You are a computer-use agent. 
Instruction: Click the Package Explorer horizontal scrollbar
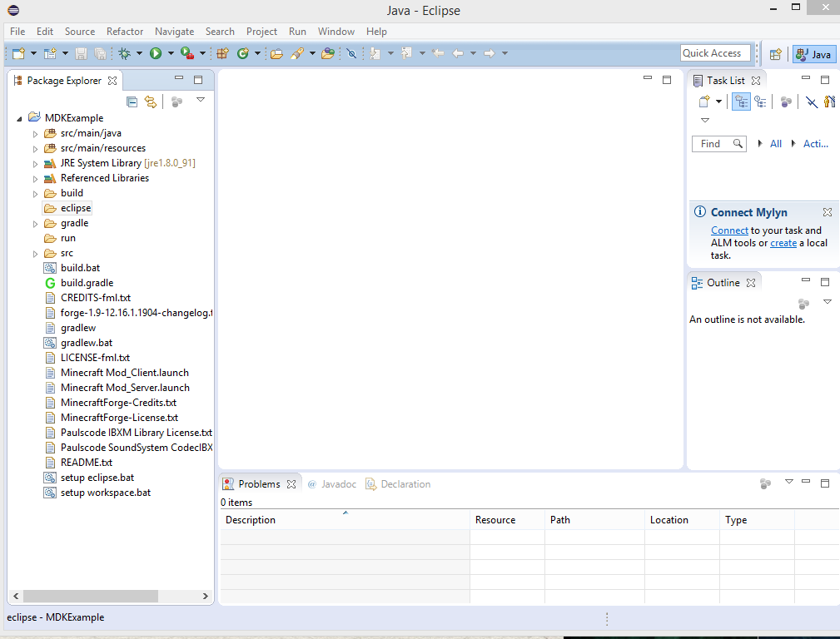pyautogui.click(x=111, y=596)
